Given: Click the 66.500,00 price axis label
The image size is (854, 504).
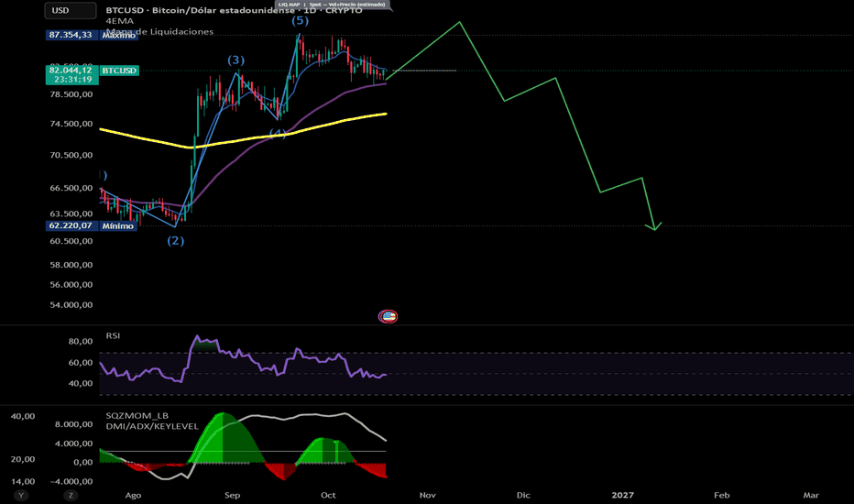Looking at the screenshot, I should [x=71, y=188].
